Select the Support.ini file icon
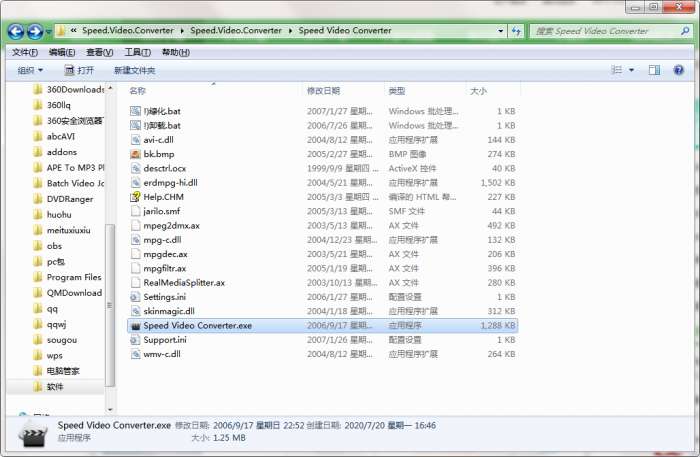This screenshot has width=700, height=457. (135, 340)
